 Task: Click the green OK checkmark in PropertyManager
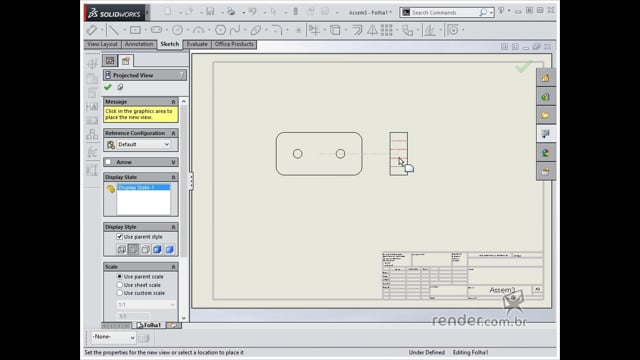[108, 87]
